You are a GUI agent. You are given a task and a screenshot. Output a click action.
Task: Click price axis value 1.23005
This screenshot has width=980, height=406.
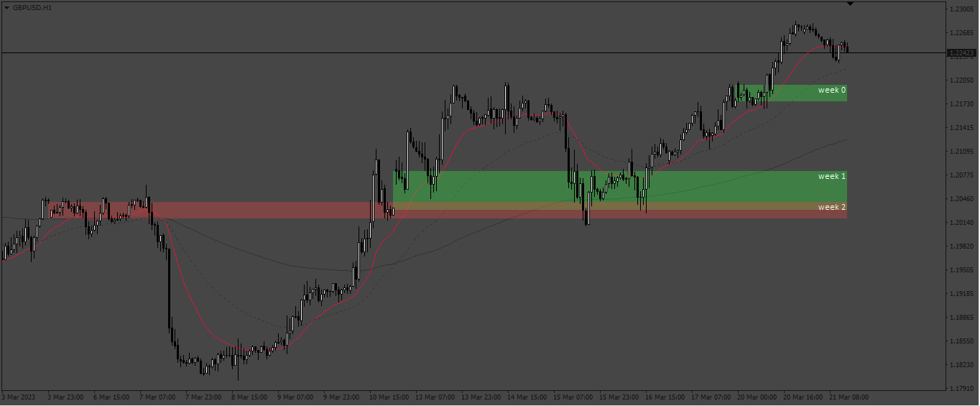(961, 9)
